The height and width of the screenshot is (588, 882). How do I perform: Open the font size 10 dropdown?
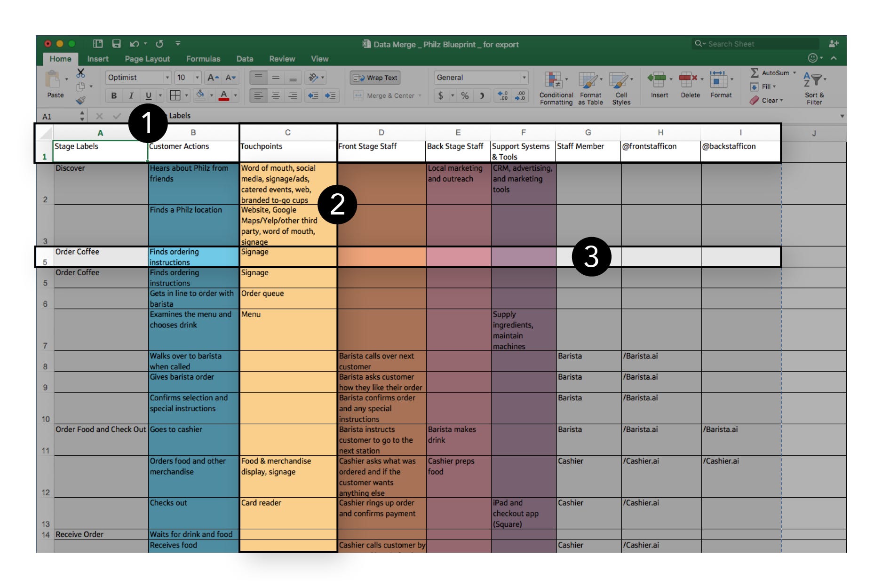[x=197, y=78]
